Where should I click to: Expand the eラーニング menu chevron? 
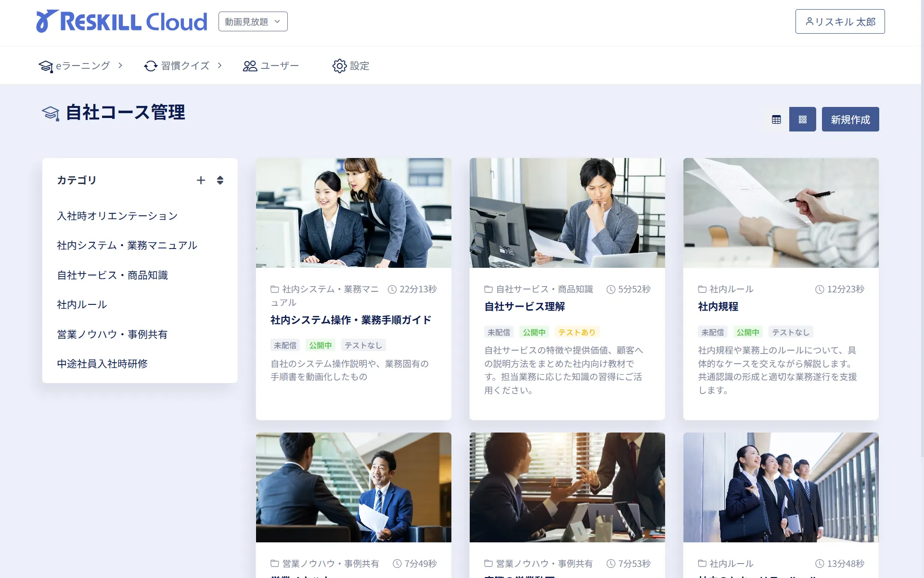(x=120, y=66)
